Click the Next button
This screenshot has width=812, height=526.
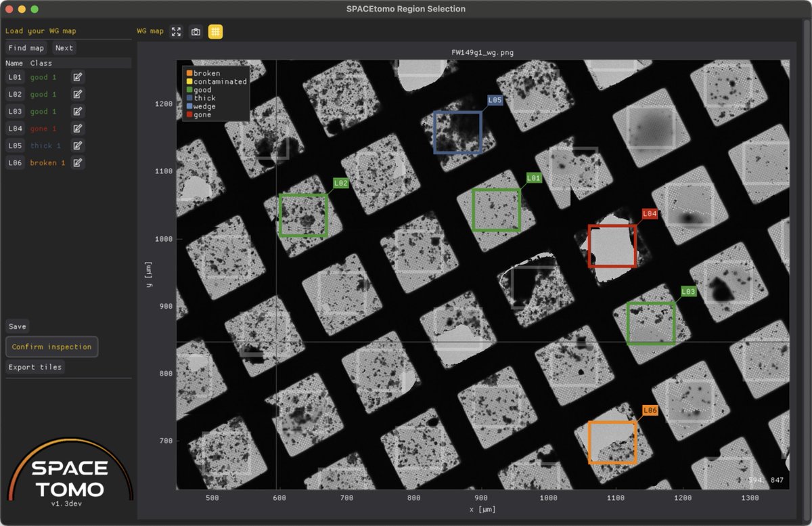pos(64,48)
